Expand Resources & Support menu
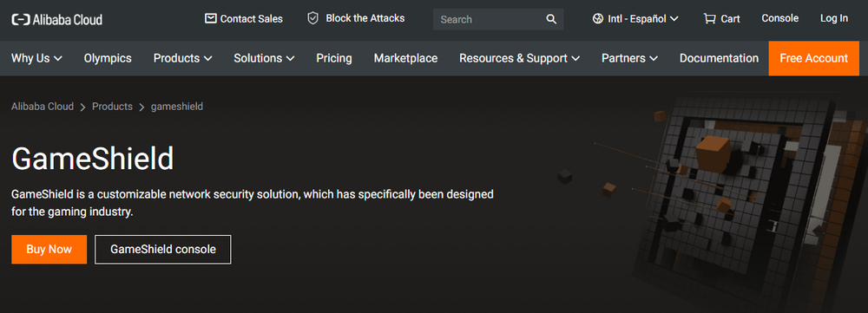The width and height of the screenshot is (868, 313). 519,58
